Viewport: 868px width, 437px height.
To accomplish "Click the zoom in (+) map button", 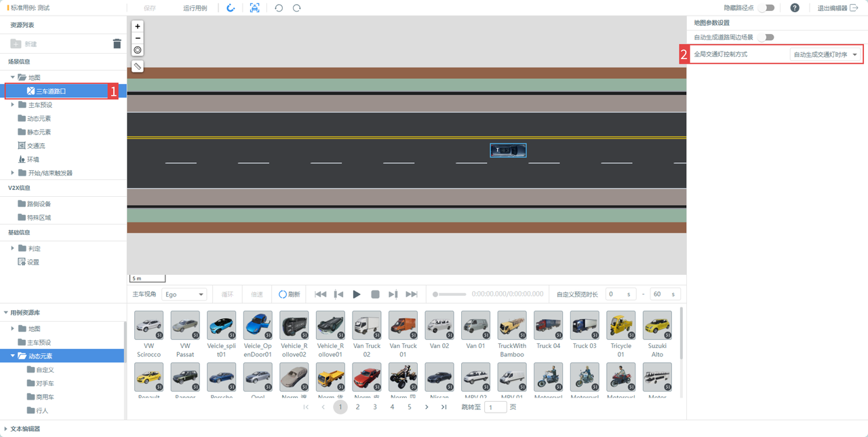I will pyautogui.click(x=138, y=26).
